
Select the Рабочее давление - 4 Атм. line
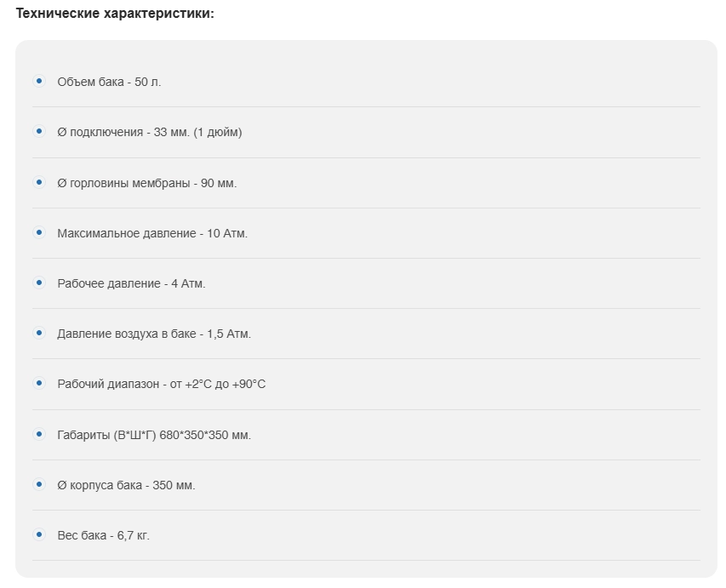tap(131, 283)
